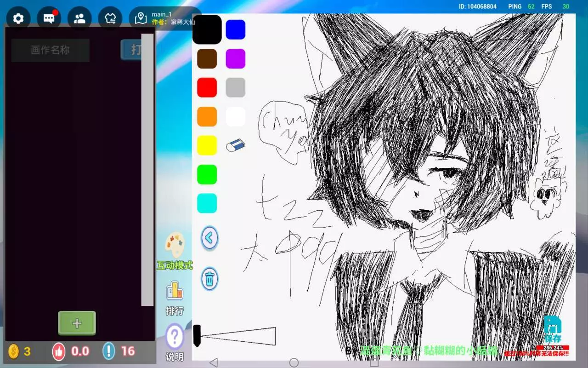Pick the yellow color swatch
The width and height of the screenshot is (588, 368).
tap(207, 145)
